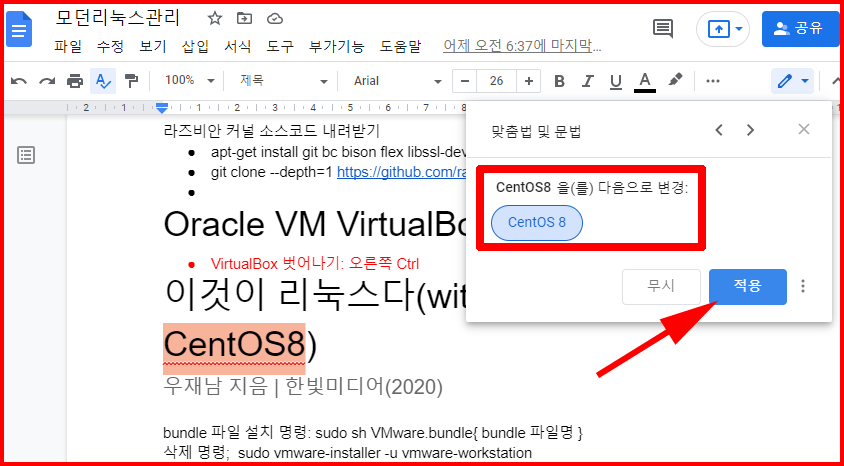This screenshot has height=466, width=844.
Task: Open the 제목 paragraph style dropdown
Action: [x=283, y=81]
